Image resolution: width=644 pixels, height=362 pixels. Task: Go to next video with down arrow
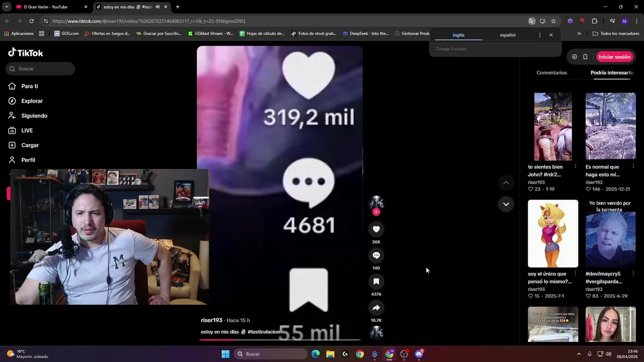pyautogui.click(x=506, y=204)
